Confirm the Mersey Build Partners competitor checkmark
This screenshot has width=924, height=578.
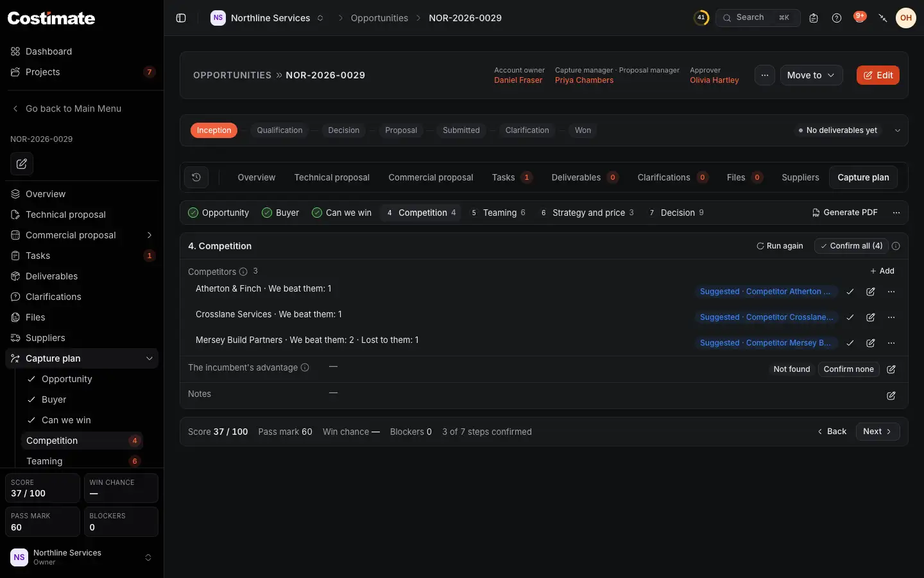(850, 343)
